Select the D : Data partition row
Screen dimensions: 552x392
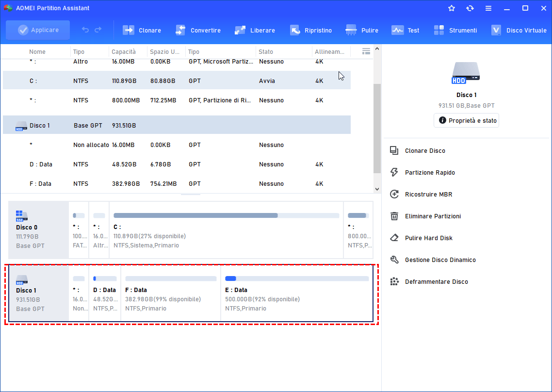(177, 164)
